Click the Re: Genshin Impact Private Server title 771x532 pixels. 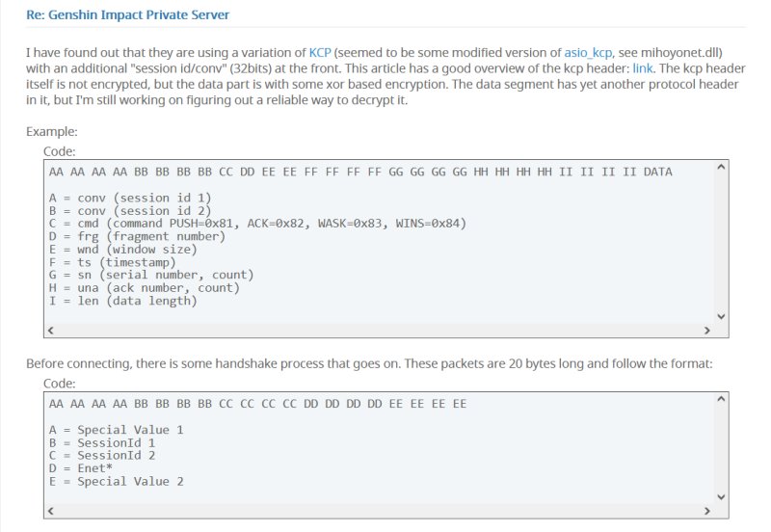coord(127,14)
